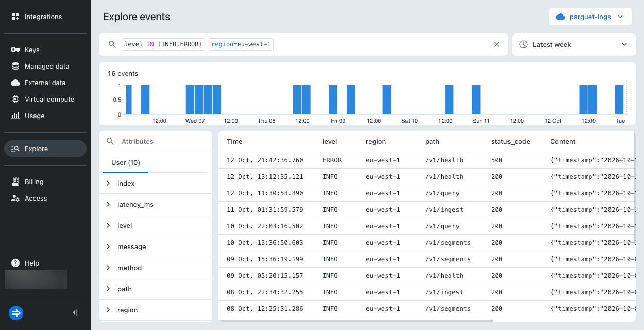
Task: Select the User (10) tab
Action: tap(126, 162)
